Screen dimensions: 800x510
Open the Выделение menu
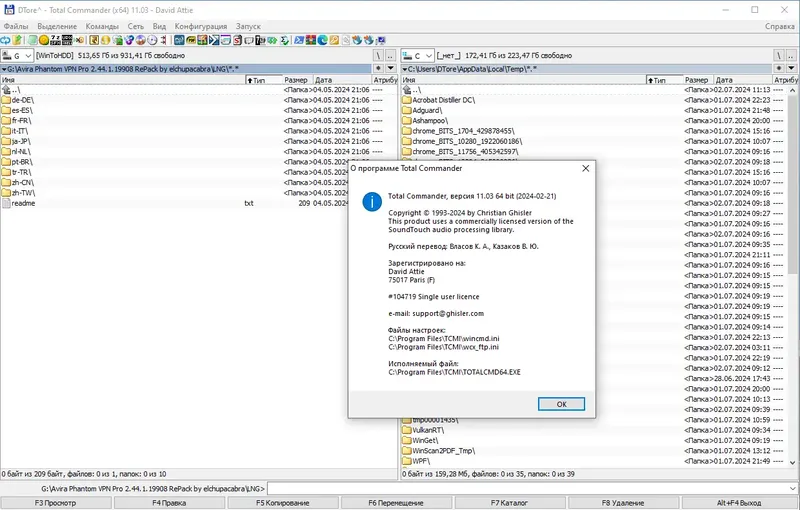[x=57, y=26]
